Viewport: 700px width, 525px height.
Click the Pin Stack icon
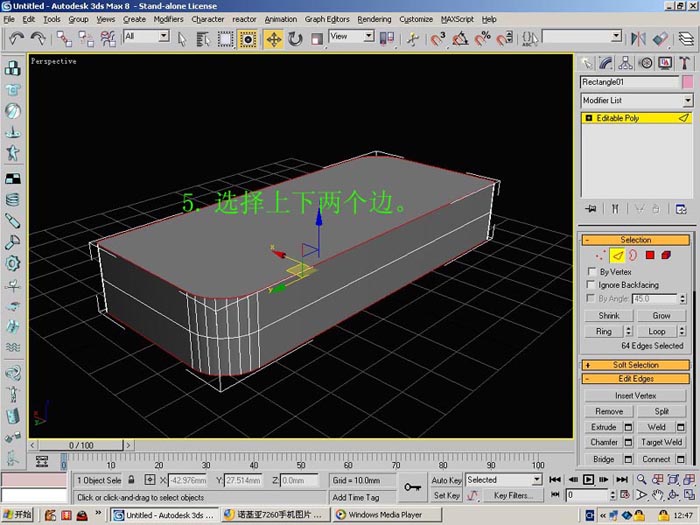pyautogui.click(x=591, y=208)
